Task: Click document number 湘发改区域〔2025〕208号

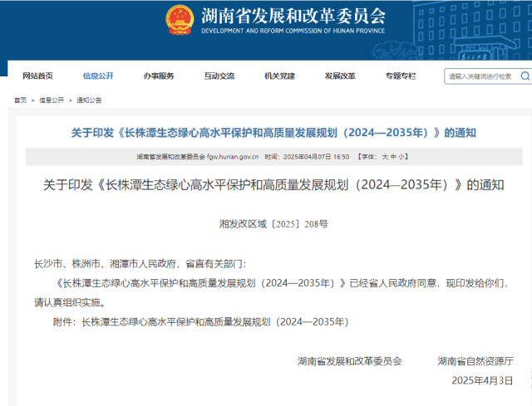Action: point(273,223)
